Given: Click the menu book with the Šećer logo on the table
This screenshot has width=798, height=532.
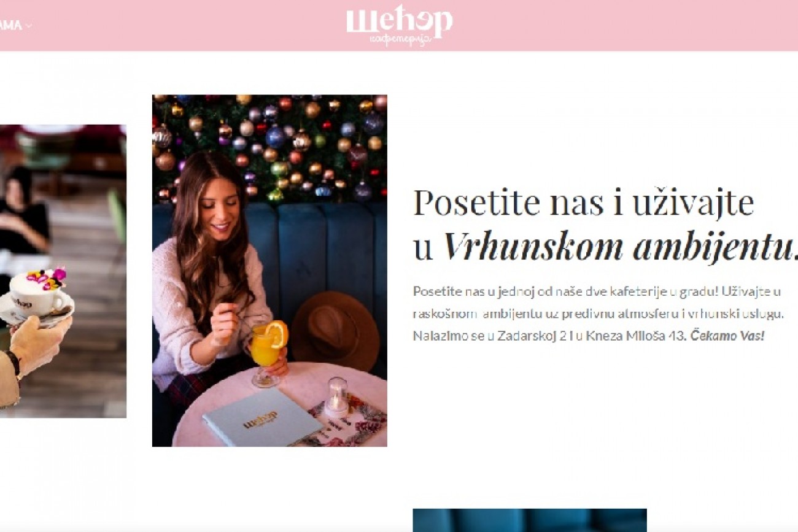Looking at the screenshot, I should pyautogui.click(x=262, y=419).
